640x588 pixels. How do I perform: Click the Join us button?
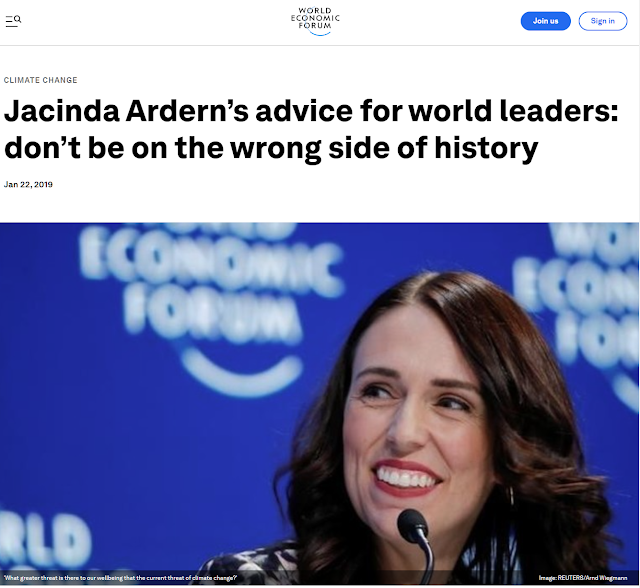(x=545, y=21)
